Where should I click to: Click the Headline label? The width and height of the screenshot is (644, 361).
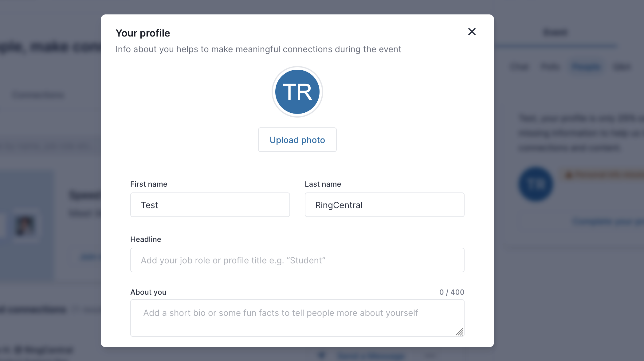pyautogui.click(x=146, y=239)
